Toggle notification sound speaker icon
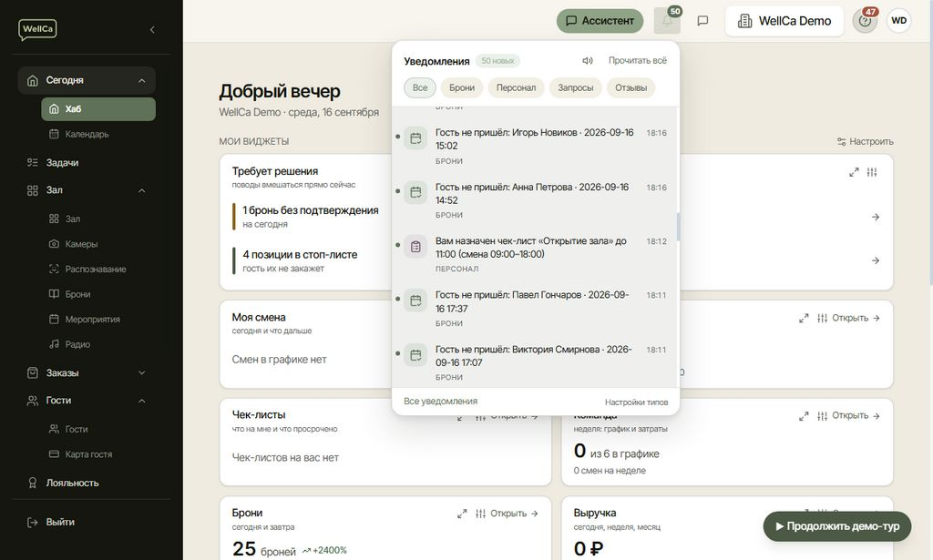Viewport: 933px width, 560px height. pyautogui.click(x=588, y=61)
